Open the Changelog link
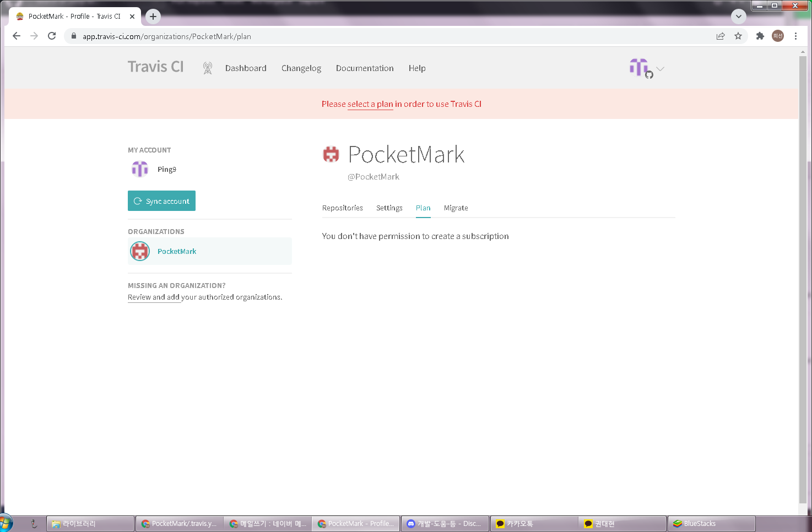 (x=301, y=68)
